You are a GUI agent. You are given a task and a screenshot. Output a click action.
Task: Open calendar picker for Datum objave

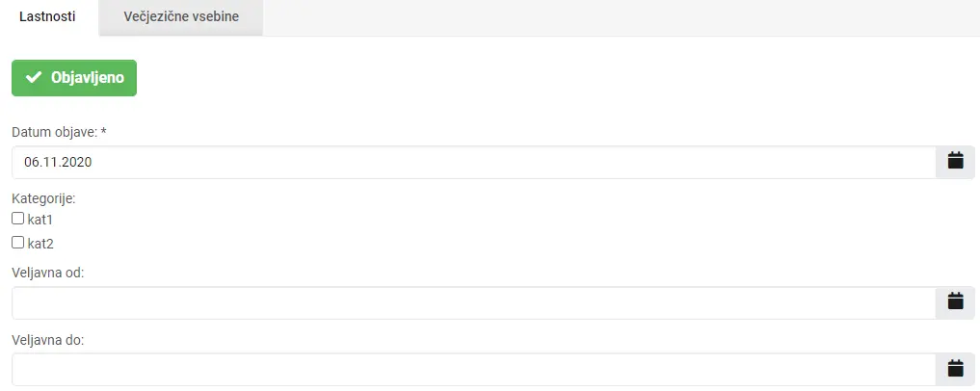(955, 163)
